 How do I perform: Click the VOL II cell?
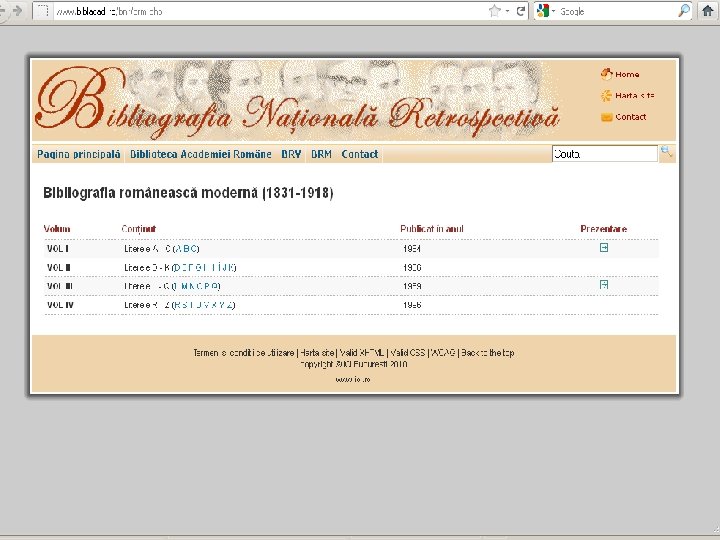59,267
